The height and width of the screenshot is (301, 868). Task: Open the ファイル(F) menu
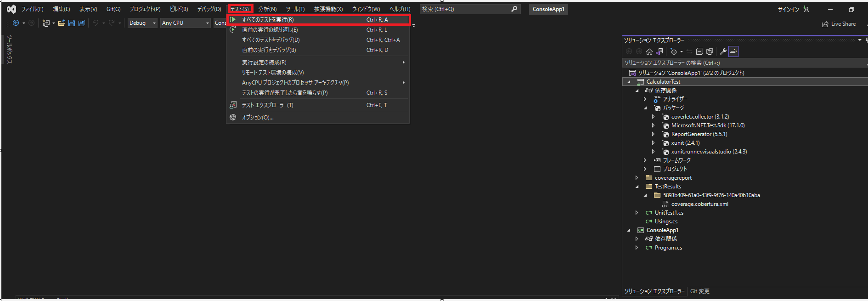(x=32, y=9)
